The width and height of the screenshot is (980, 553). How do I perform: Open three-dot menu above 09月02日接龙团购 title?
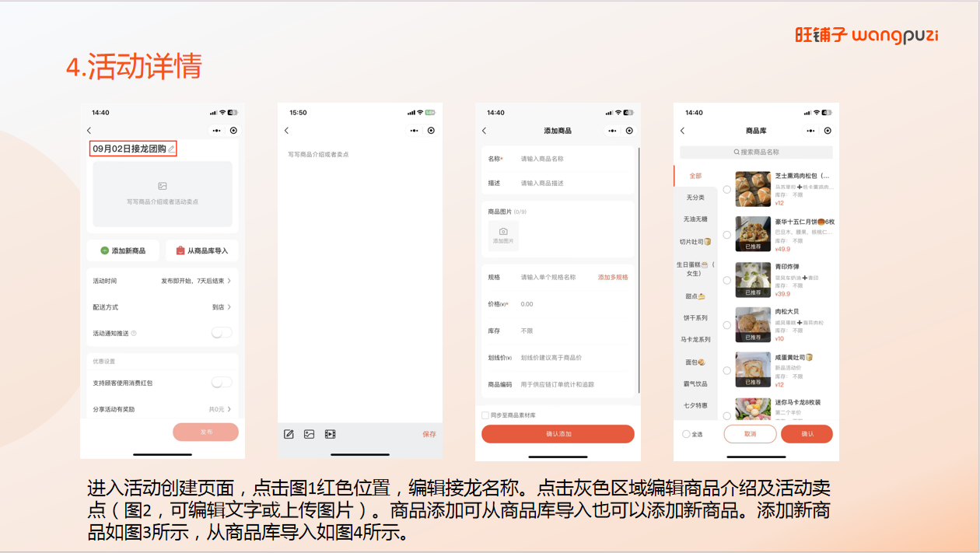pos(217,131)
